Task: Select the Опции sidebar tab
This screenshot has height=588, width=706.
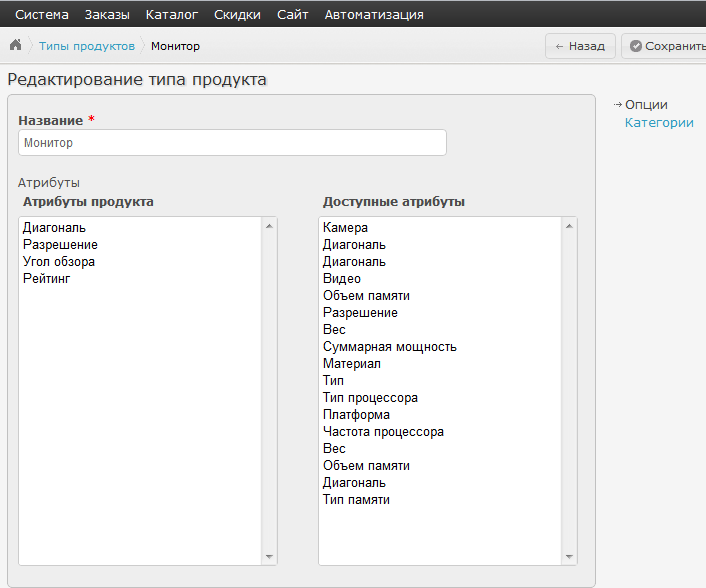Action: pyautogui.click(x=646, y=104)
